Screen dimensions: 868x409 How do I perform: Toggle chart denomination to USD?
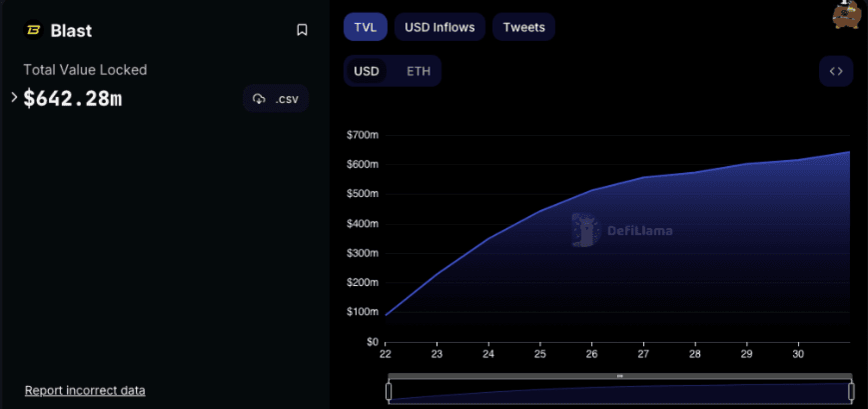point(367,71)
